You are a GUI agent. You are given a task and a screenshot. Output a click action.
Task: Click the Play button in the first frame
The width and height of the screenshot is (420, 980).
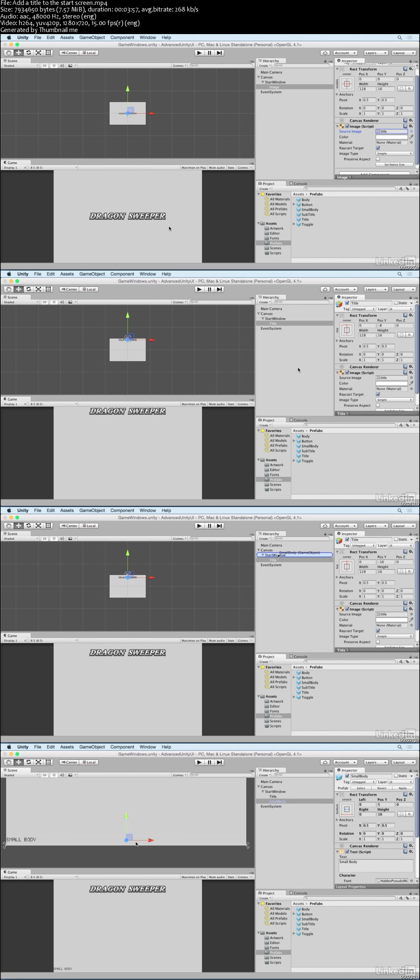click(199, 53)
